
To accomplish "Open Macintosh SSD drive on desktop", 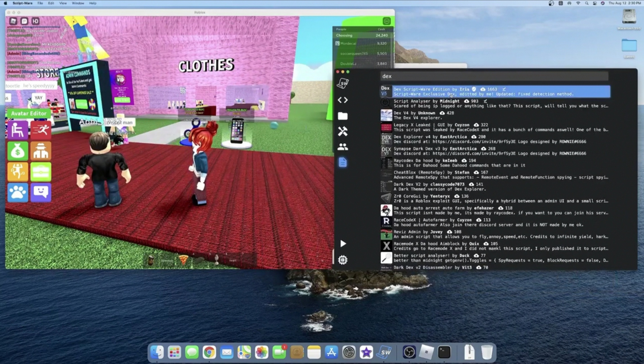I will pos(629,19).
